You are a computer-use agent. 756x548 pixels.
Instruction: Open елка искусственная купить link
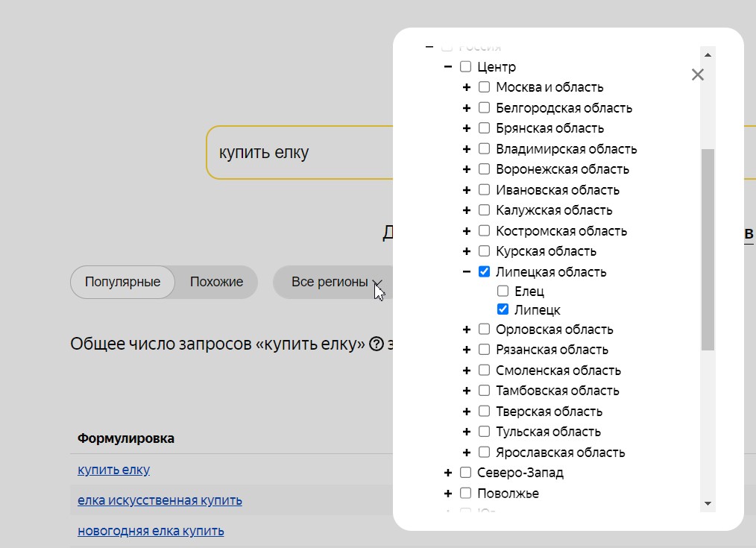(160, 500)
